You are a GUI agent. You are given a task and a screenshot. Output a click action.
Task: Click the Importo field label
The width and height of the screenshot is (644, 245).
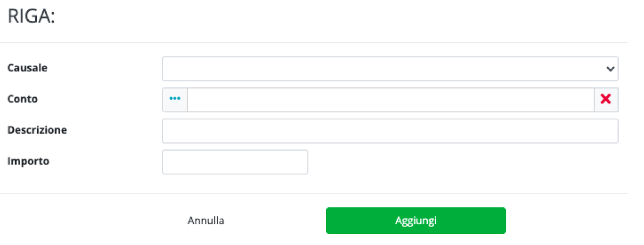coord(28,162)
